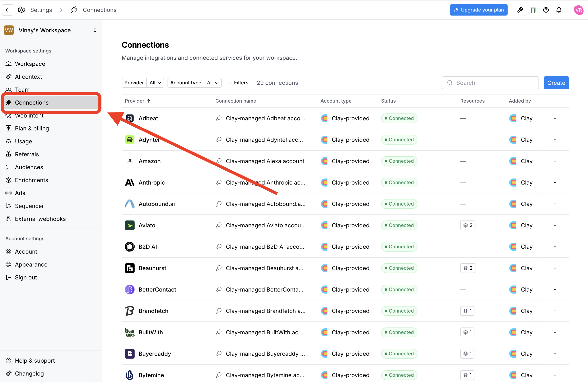Click Upgrade your plan button
The height and width of the screenshot is (382, 588).
point(478,10)
